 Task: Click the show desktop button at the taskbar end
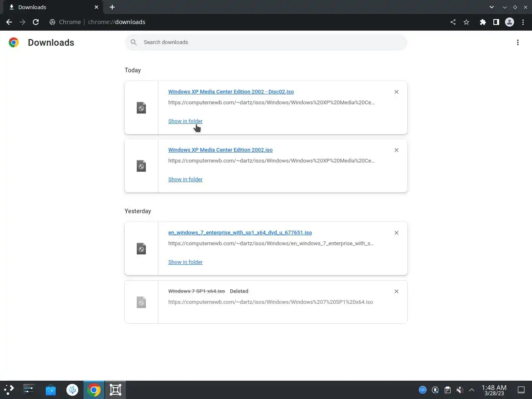521,390
